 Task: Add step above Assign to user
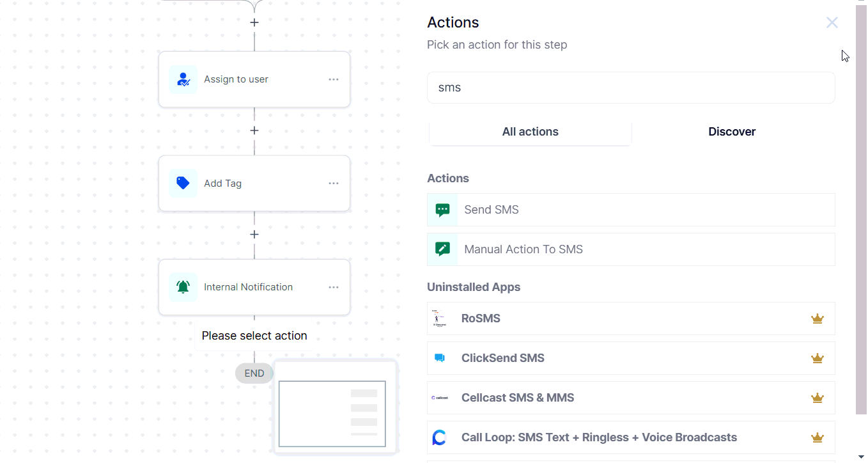(x=254, y=22)
